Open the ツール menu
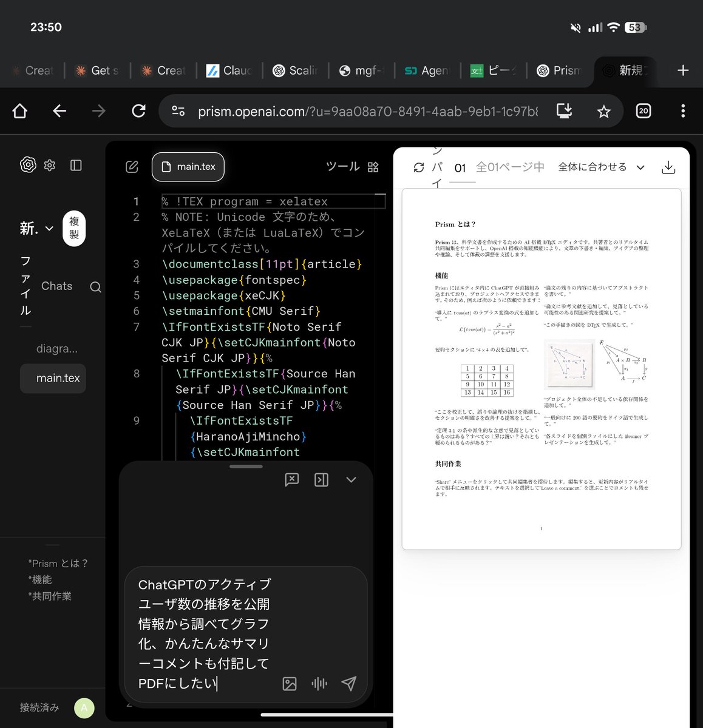This screenshot has height=728, width=703. tap(342, 166)
